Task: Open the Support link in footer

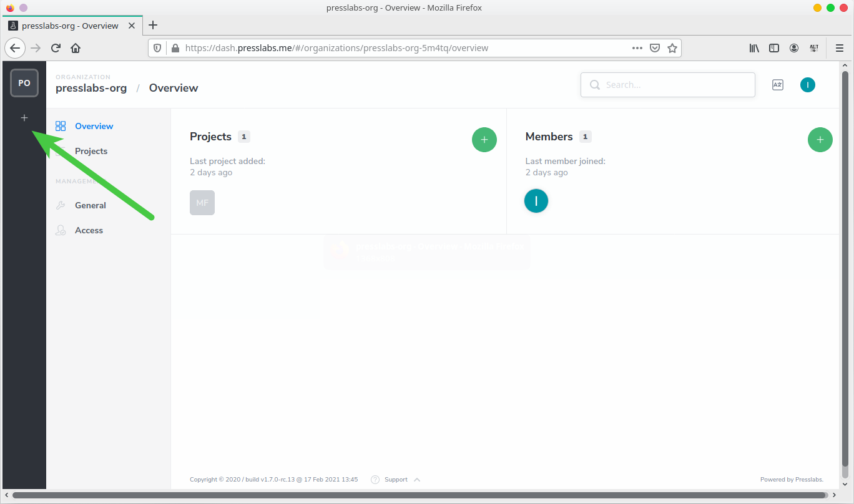Action: [396, 480]
